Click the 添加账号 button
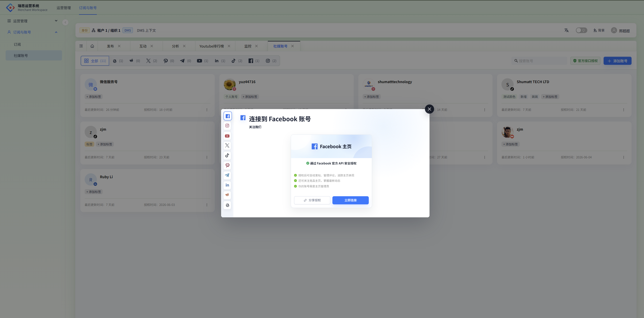Viewport: 644px width, 318px height. coord(617,61)
